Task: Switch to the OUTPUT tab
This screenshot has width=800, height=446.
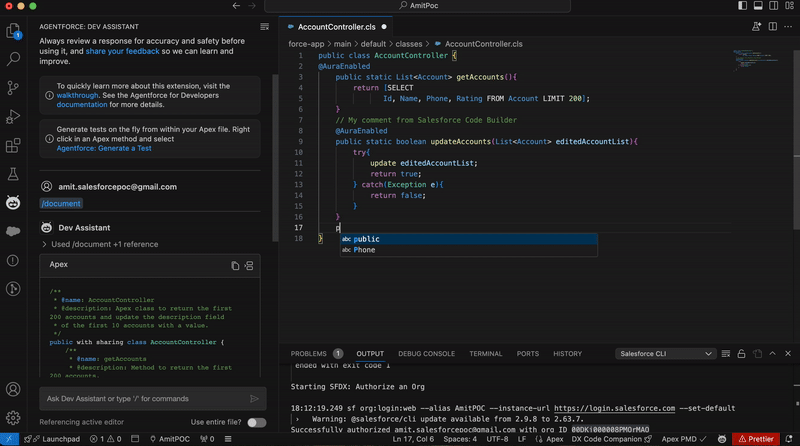Action: 370,354
